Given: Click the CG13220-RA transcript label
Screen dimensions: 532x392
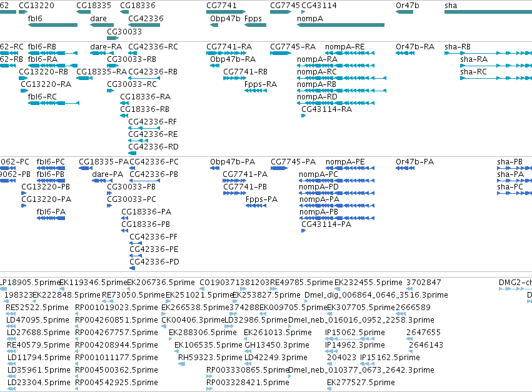Looking at the screenshot, I should click(x=46, y=84).
